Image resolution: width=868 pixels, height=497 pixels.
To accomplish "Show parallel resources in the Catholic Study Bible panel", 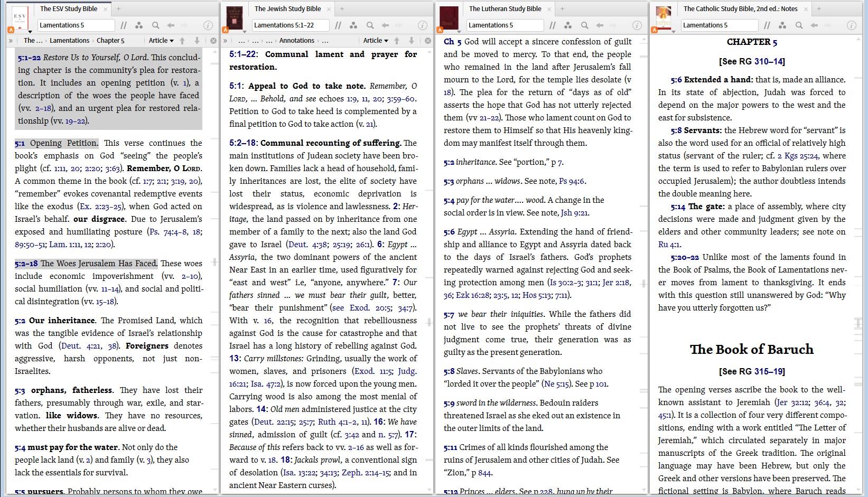I will coord(767,25).
